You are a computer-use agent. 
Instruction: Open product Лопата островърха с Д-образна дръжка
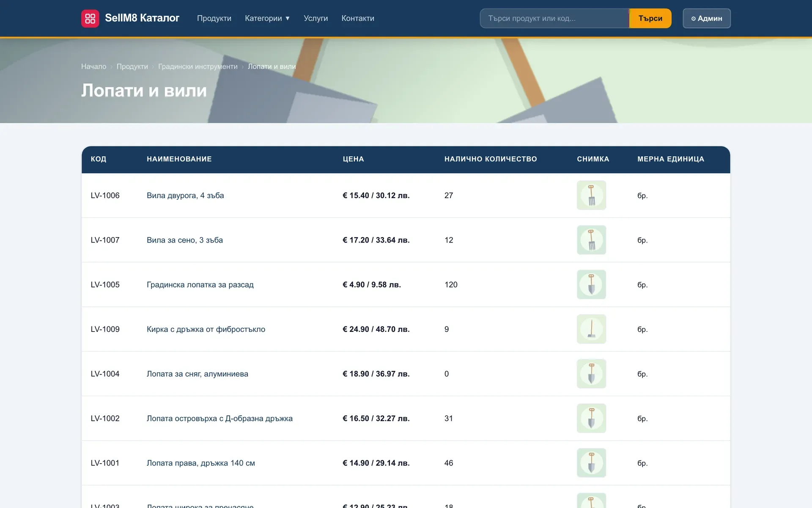tap(219, 418)
